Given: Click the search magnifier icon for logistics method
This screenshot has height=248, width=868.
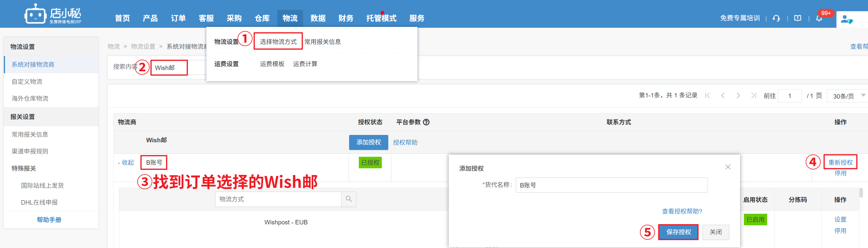Looking at the screenshot, I should click(348, 199).
